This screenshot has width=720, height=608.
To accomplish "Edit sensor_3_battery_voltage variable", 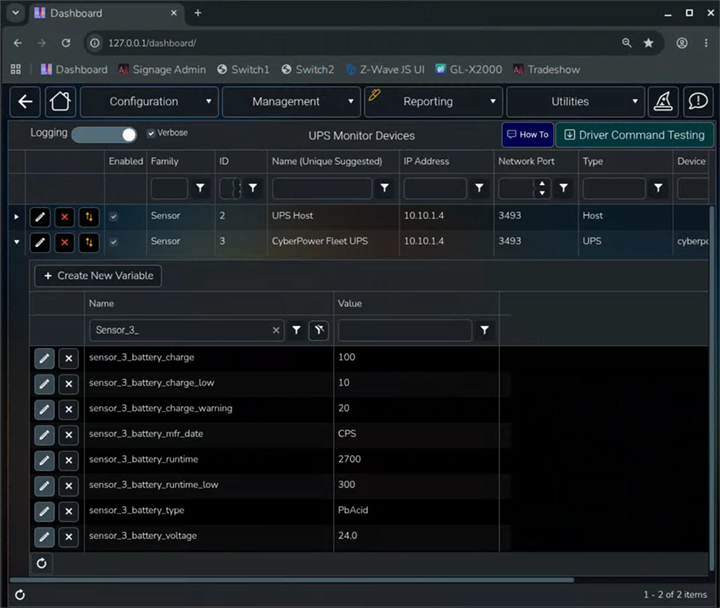I will point(44,537).
